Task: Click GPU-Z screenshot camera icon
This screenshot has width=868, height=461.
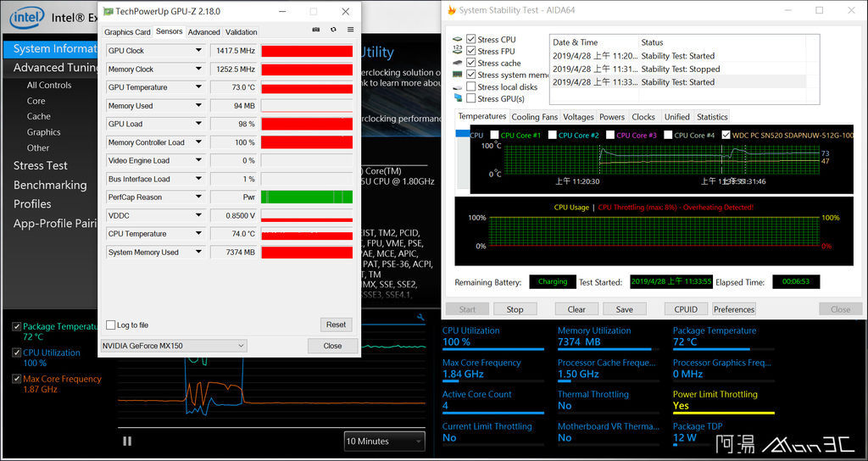Action: pyautogui.click(x=315, y=30)
